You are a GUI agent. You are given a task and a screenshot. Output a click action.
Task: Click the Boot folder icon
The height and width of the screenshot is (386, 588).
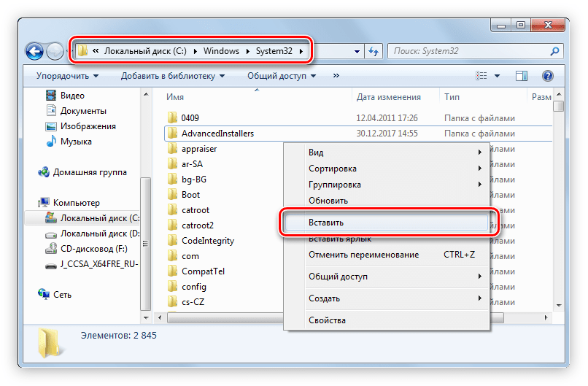click(172, 194)
